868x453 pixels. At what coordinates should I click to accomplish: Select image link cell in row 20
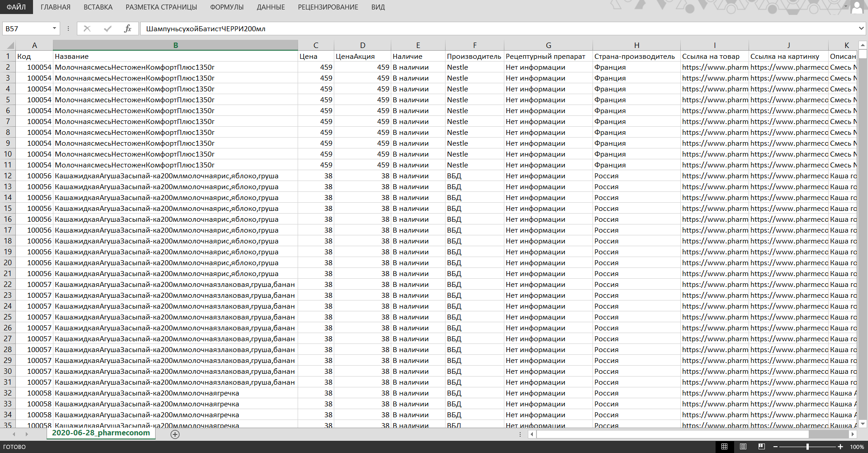pyautogui.click(x=788, y=262)
